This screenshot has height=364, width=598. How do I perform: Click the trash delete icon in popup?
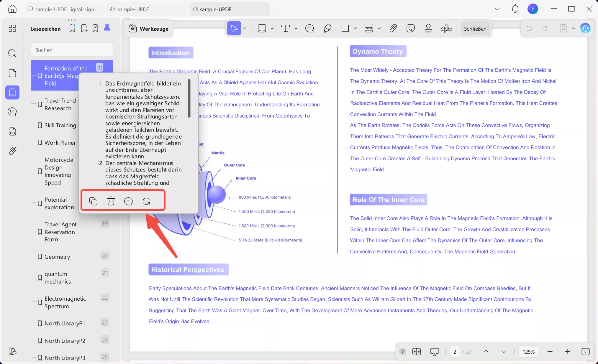click(111, 201)
